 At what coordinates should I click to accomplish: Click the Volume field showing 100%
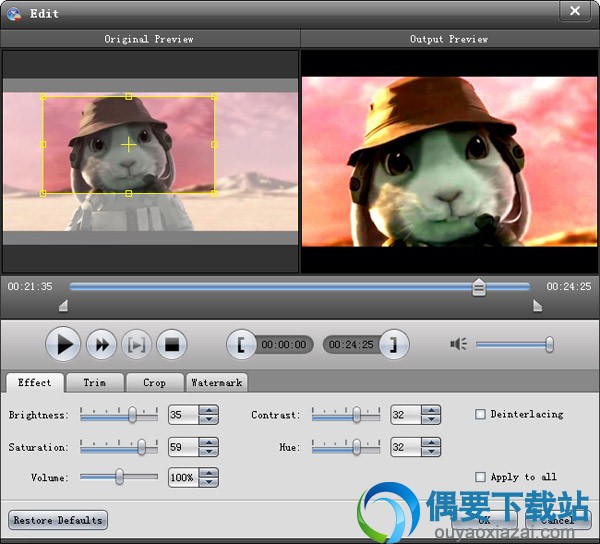pyautogui.click(x=184, y=477)
